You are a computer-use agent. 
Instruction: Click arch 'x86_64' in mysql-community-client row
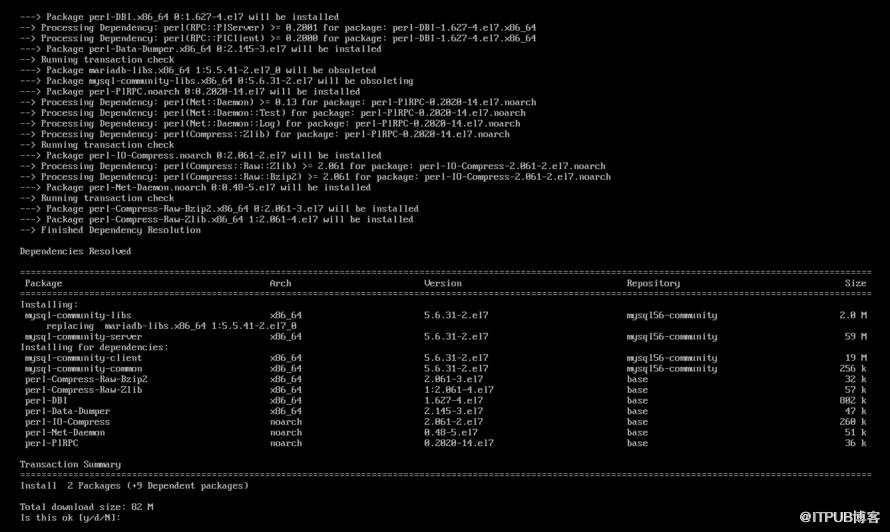[286, 358]
